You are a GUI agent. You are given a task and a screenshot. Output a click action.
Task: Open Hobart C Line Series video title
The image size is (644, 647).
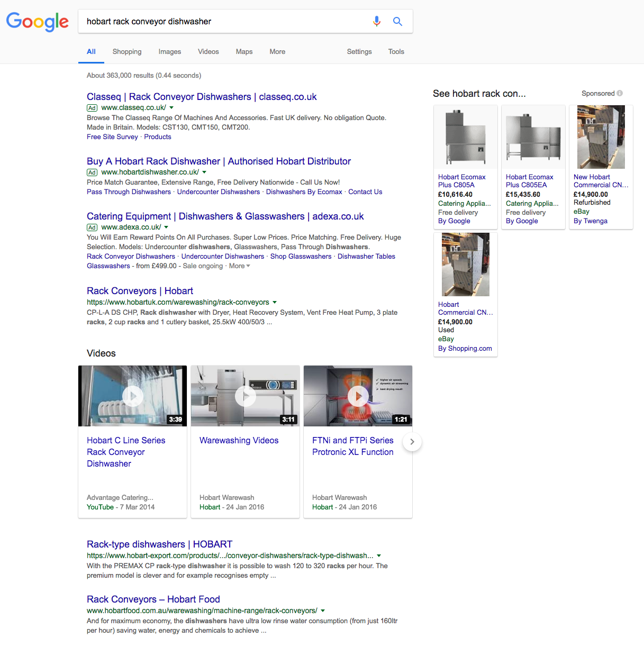pyautogui.click(x=126, y=452)
